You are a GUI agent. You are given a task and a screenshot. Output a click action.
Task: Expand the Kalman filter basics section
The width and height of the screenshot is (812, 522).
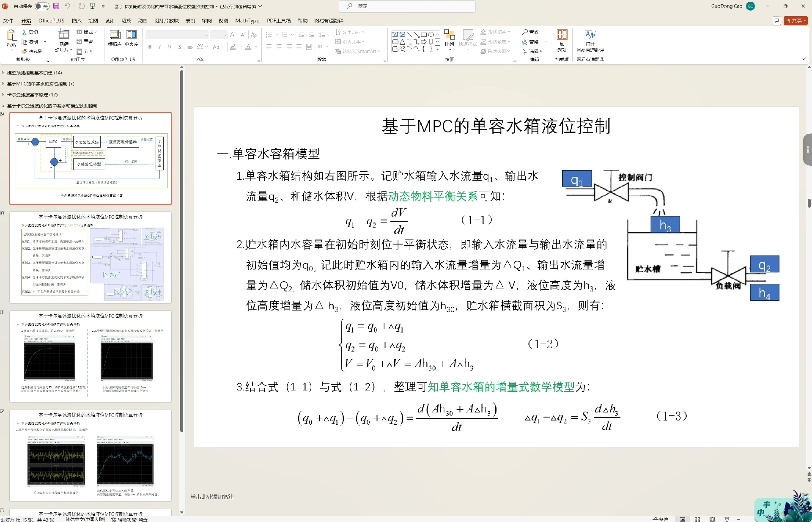(3, 95)
